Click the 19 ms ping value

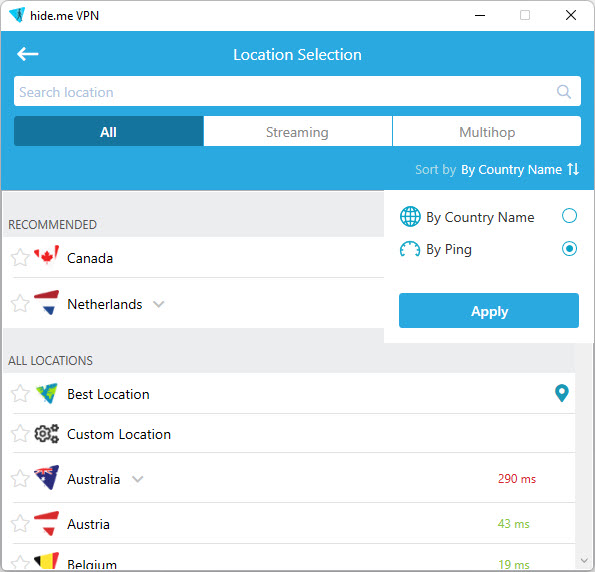[514, 564]
